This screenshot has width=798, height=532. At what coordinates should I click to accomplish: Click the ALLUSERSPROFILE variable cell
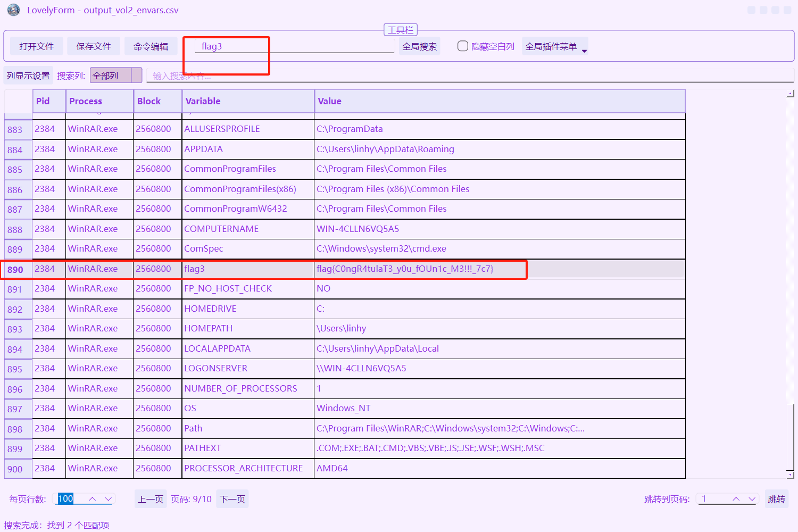(248, 129)
